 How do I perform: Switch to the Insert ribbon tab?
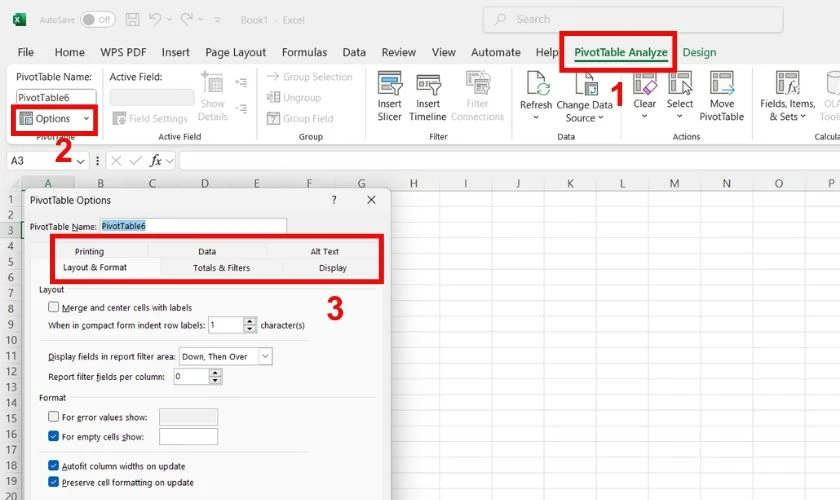[x=176, y=52]
